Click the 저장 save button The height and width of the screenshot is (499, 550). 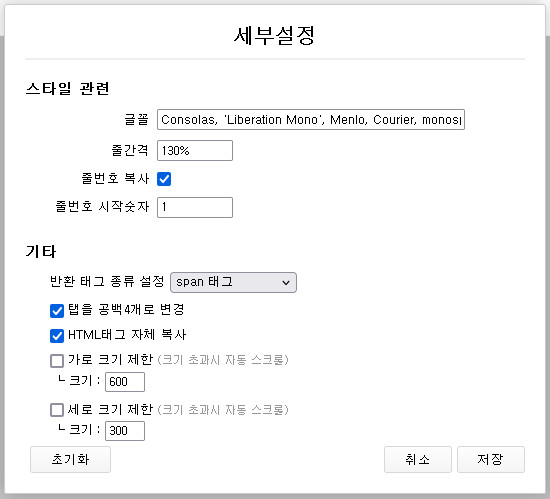[491, 459]
